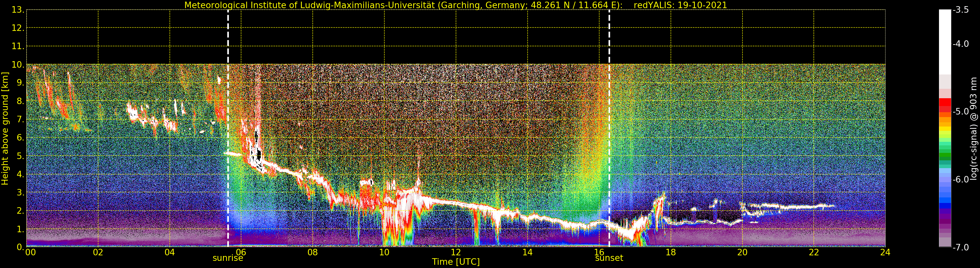
Task: Click the colorbar tick label -4.0
Action: [960, 44]
